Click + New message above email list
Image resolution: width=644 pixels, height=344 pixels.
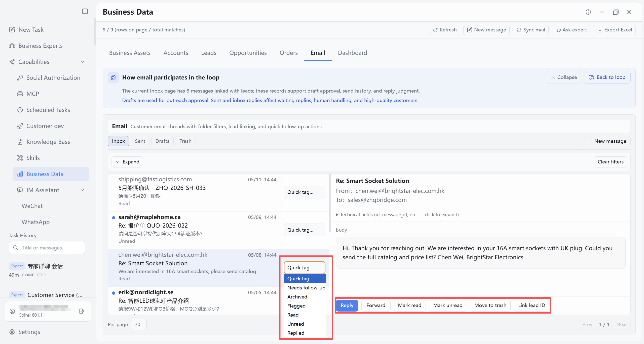[x=607, y=141]
